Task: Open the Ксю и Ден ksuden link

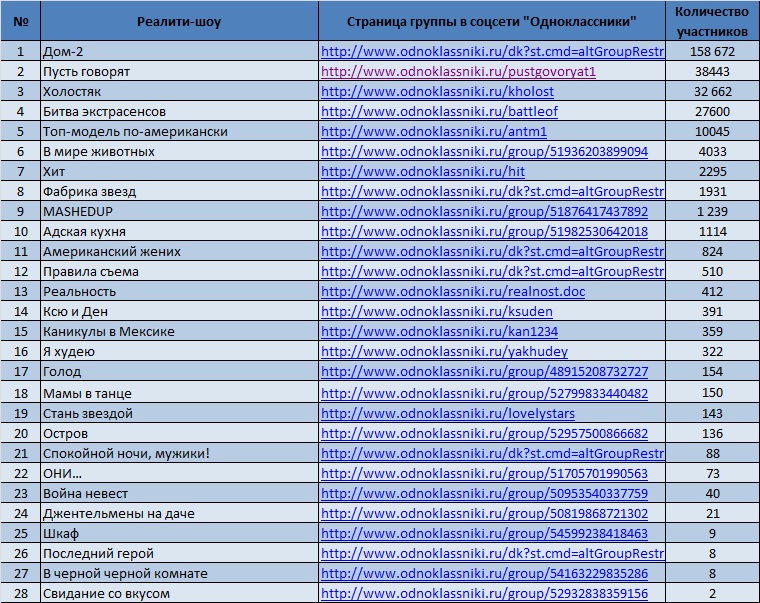Action: (x=437, y=312)
